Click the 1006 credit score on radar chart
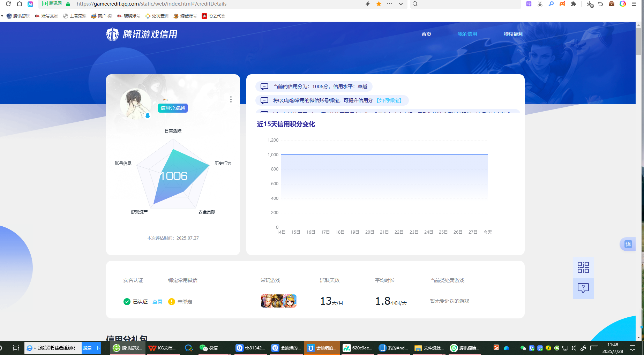The height and width of the screenshot is (355, 644). pyautogui.click(x=173, y=176)
